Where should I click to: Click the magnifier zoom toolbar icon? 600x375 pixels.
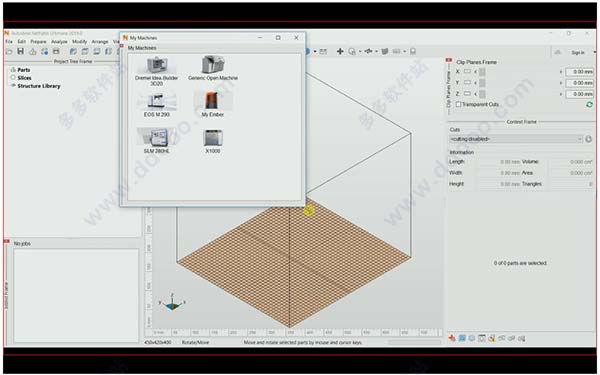(x=352, y=51)
